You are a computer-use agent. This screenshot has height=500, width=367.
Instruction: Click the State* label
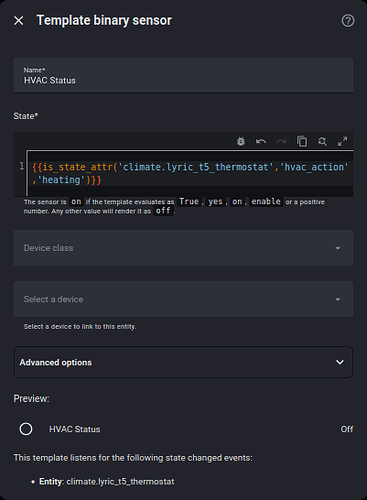click(x=26, y=116)
